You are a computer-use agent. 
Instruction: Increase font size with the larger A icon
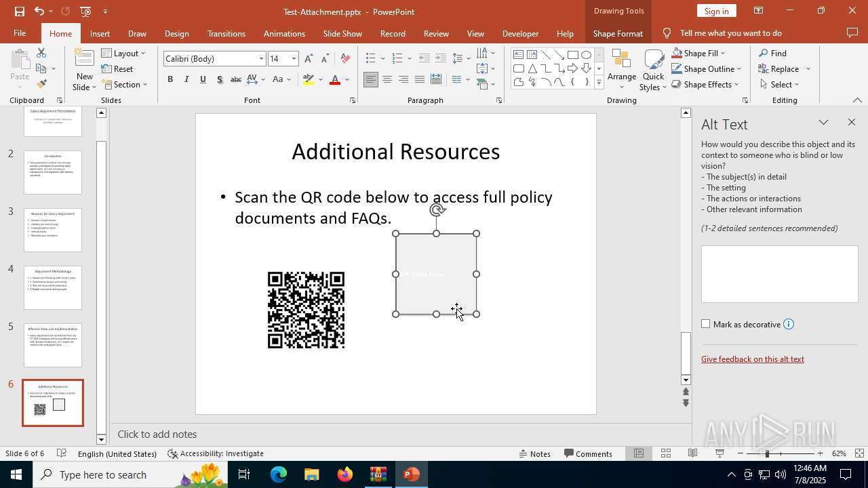point(309,59)
